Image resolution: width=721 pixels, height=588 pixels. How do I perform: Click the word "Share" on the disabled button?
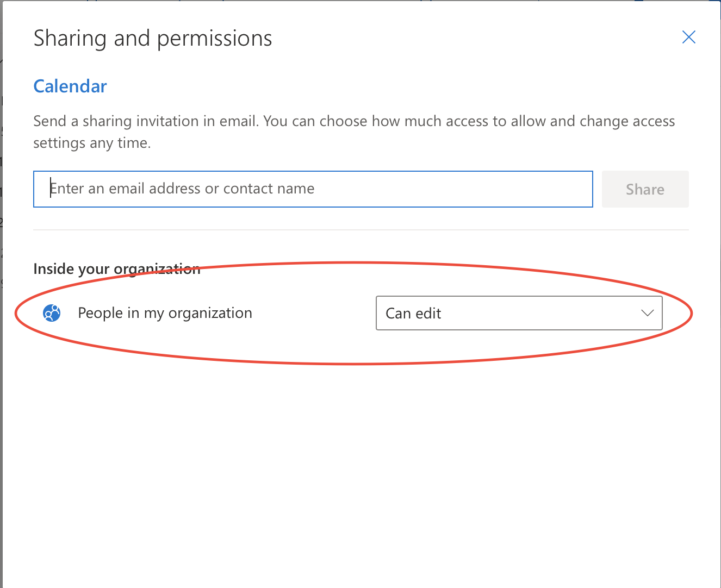coord(645,190)
